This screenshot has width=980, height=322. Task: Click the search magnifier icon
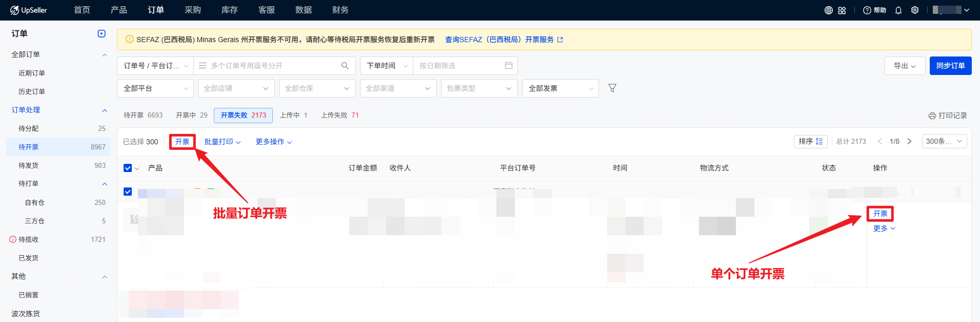pyautogui.click(x=345, y=66)
